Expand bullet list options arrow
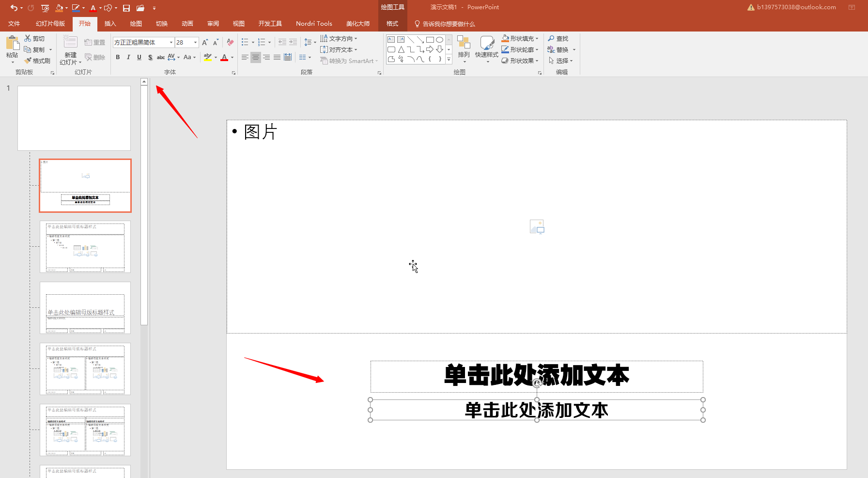Image resolution: width=868 pixels, height=478 pixels. click(253, 43)
